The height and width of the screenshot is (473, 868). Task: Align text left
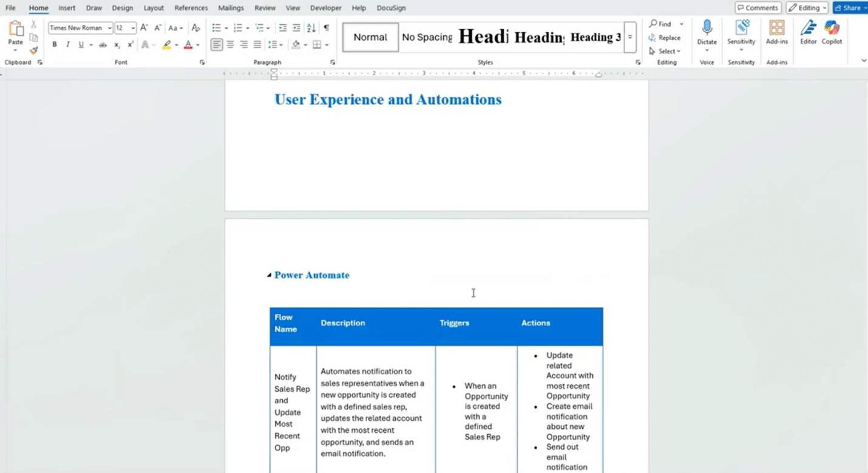pos(217,44)
